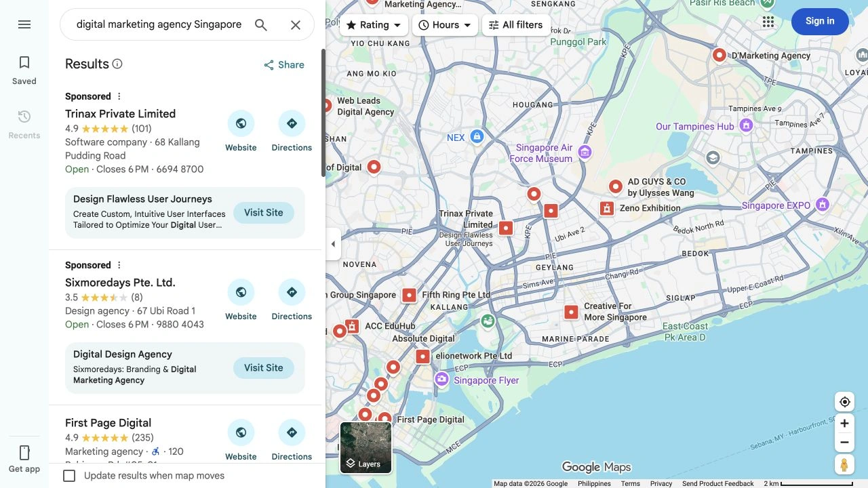Open Sixmoredays Pte. Ltd. listing title

point(120,283)
